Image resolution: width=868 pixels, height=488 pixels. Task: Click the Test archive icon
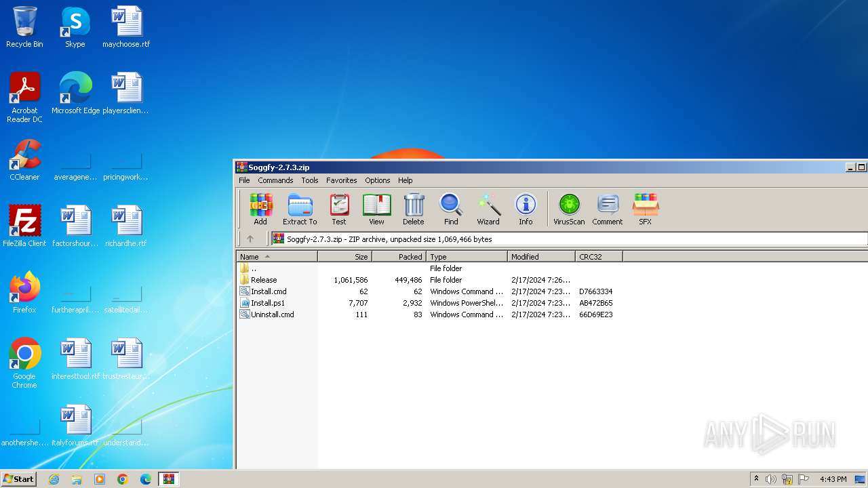[x=339, y=209]
